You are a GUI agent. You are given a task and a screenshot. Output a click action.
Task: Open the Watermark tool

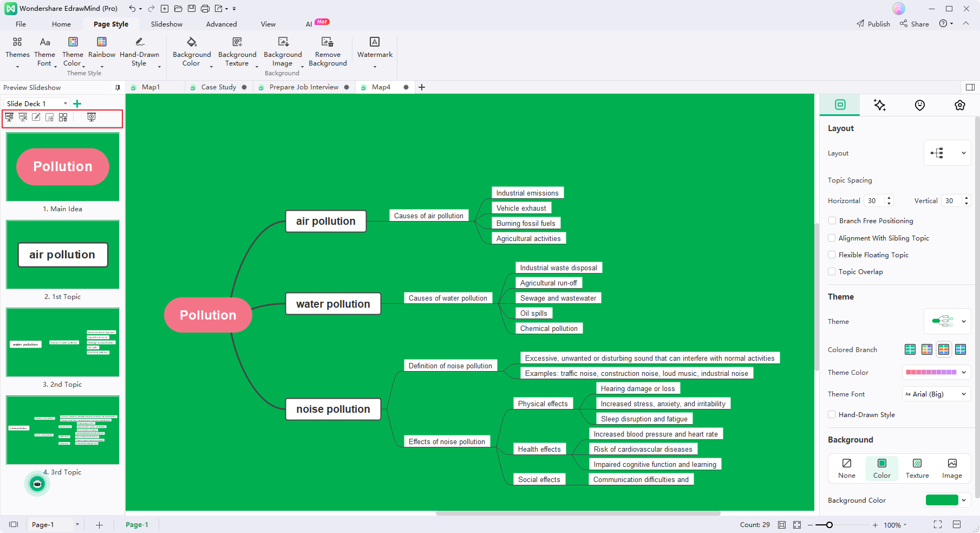tap(375, 53)
